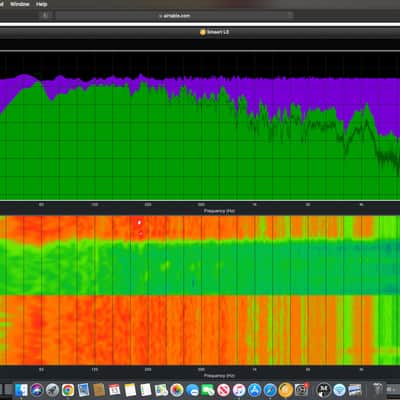
Task: Open the Window menu in the menu bar
Action: (x=20, y=4)
